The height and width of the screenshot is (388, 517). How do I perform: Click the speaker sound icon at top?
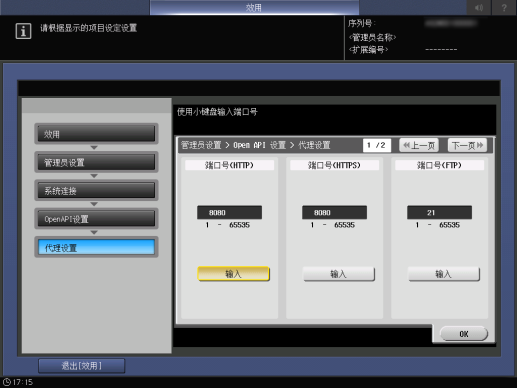[x=479, y=7]
